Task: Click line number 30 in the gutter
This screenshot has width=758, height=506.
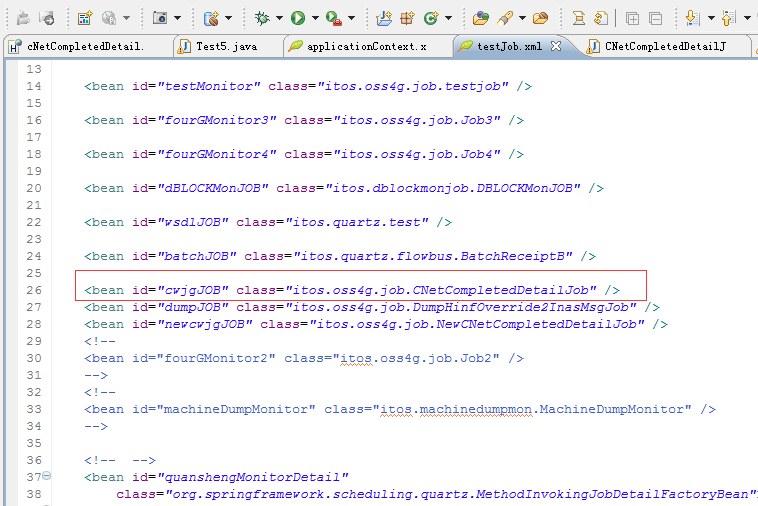Action: click(34, 358)
